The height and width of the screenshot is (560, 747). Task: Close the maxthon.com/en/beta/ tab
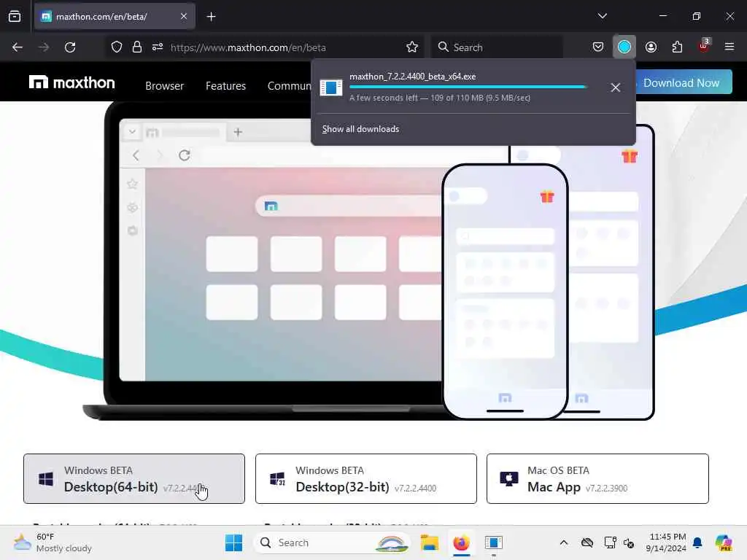(183, 16)
